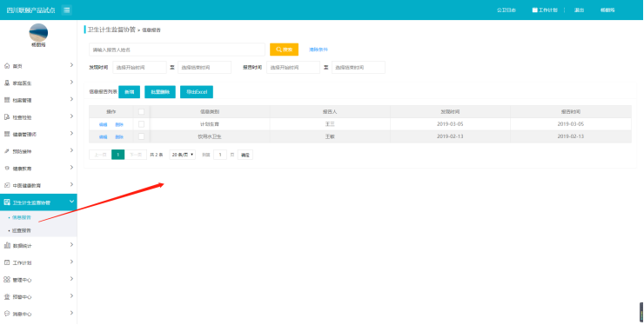Click the 饮用水卫生 cell
644x325 pixels.
coord(210,136)
